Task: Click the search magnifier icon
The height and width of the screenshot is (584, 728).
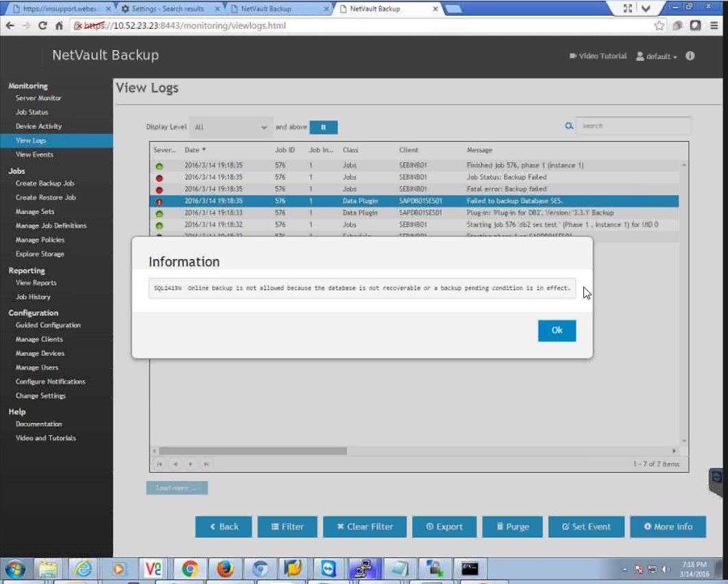Action: point(568,126)
